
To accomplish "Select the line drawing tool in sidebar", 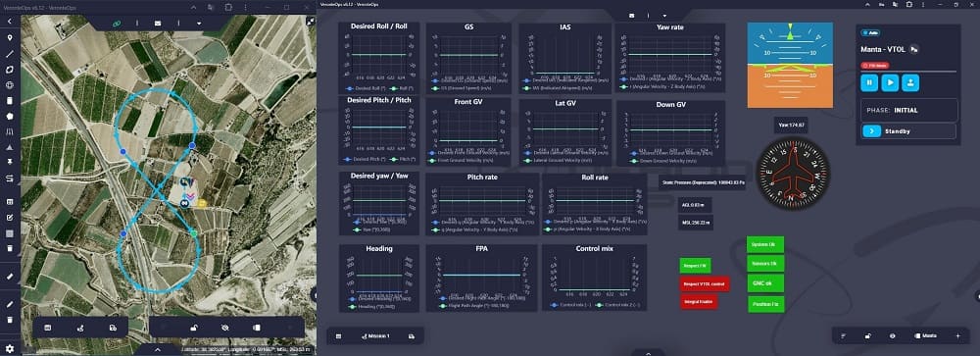I will 10,54.
